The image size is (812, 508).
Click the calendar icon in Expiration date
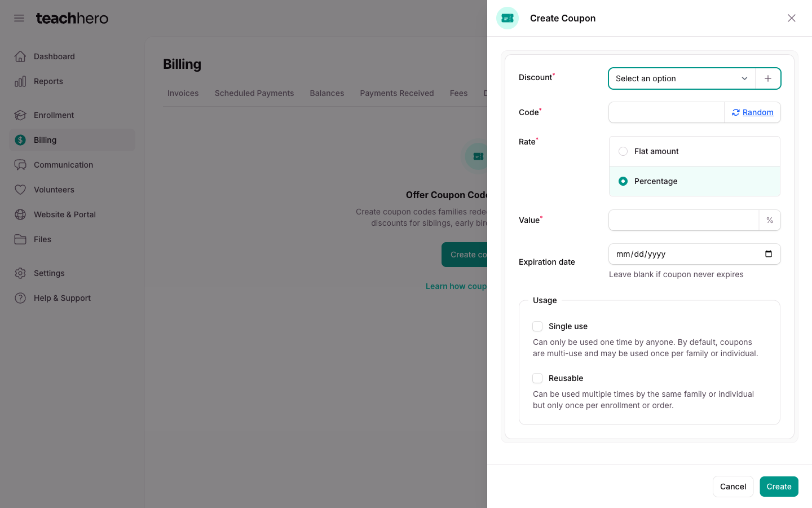click(769, 254)
